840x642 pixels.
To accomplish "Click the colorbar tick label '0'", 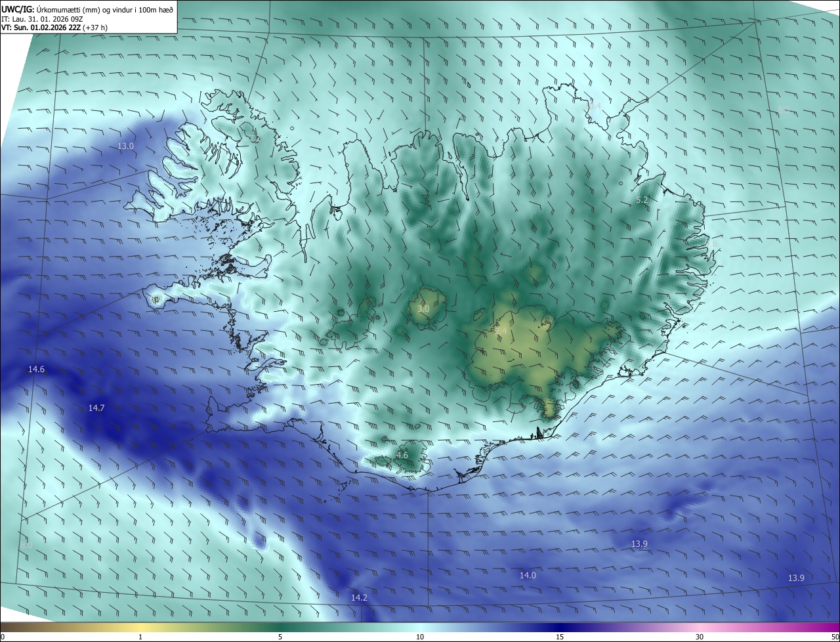I will tap(3, 637).
